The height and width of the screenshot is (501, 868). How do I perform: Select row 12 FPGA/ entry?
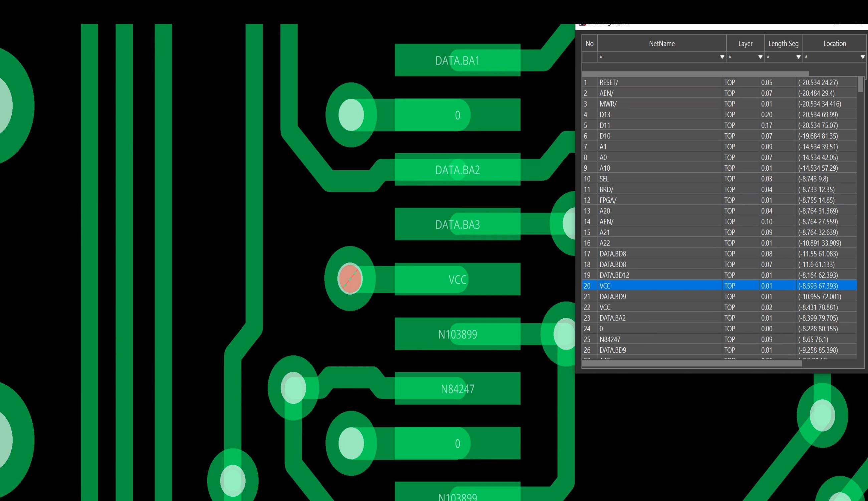(x=719, y=200)
